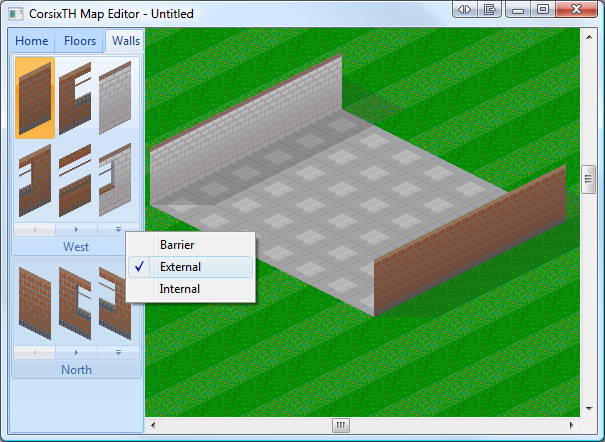Expand the North wall gallery dropdown
This screenshot has height=442, width=605.
coord(118,352)
